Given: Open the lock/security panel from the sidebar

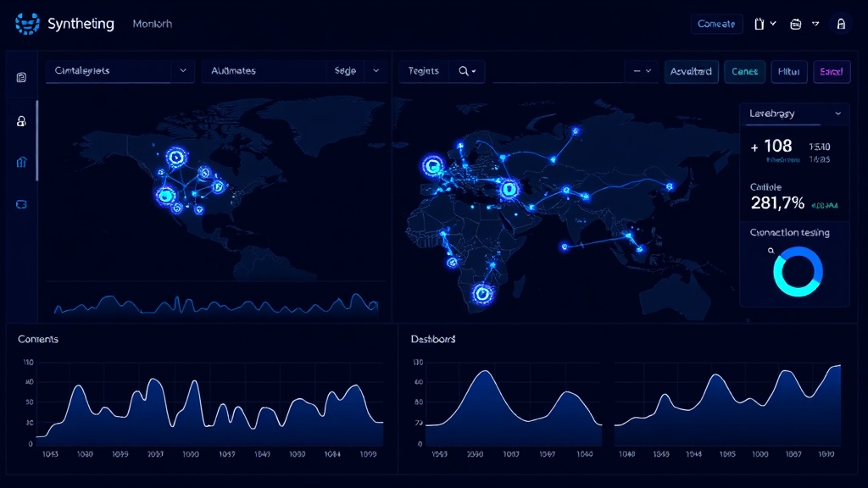Looking at the screenshot, I should [21, 121].
